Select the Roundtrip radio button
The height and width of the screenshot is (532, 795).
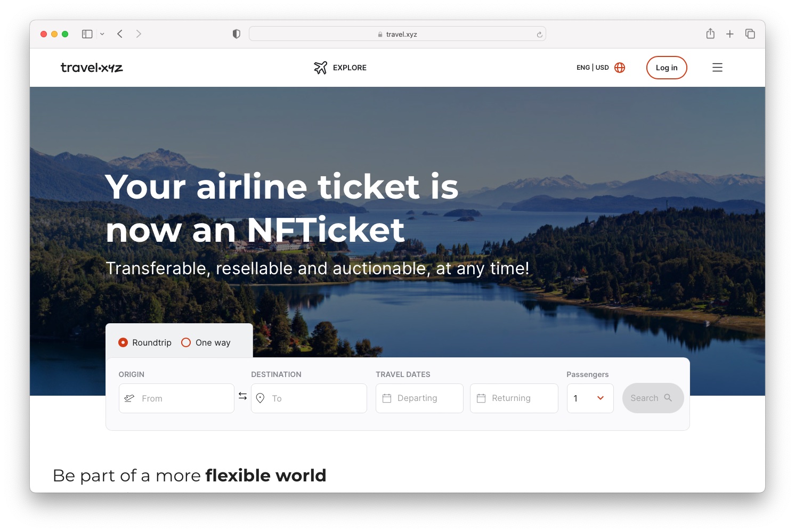click(x=123, y=342)
